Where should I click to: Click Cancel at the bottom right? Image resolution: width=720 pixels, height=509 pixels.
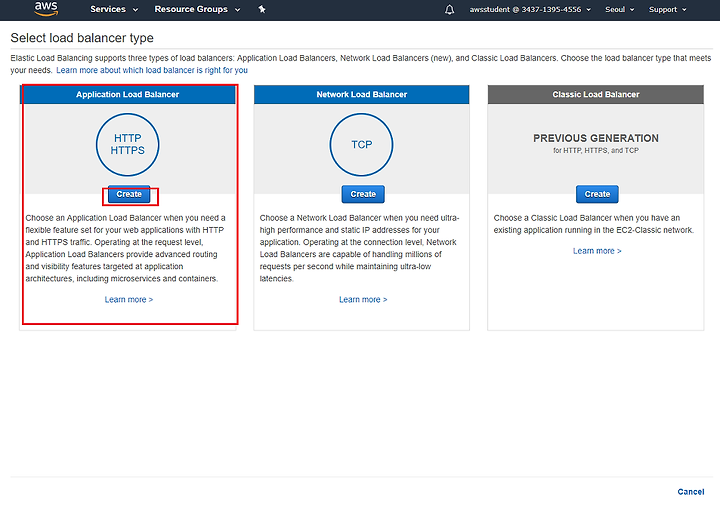pos(691,492)
